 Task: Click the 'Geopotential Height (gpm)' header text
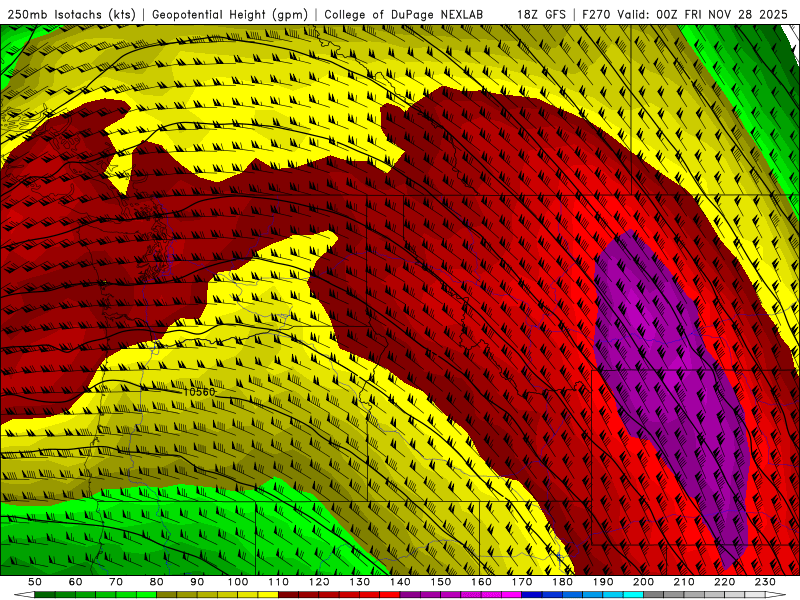(230, 14)
